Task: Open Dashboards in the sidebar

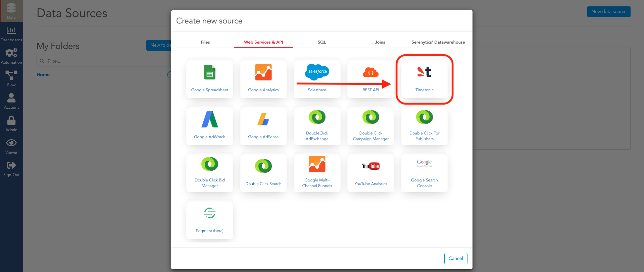Action: tap(11, 34)
